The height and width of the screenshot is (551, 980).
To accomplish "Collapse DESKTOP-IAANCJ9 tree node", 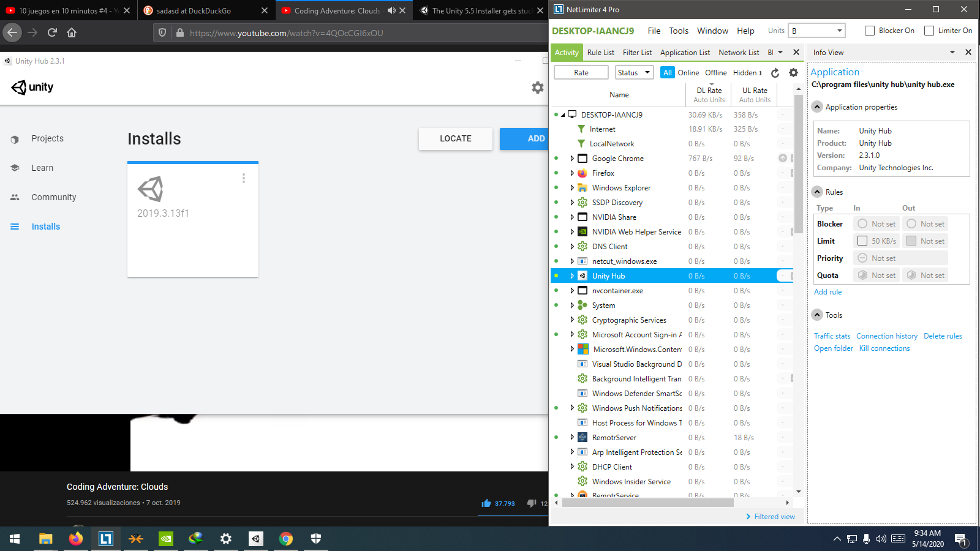I will tap(563, 114).
